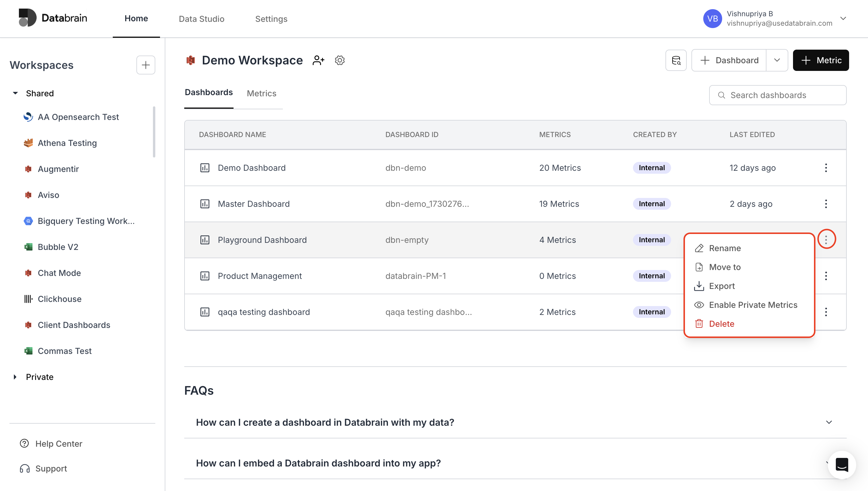
Task: Open the chat support bubble at bottom right
Action: point(842,465)
